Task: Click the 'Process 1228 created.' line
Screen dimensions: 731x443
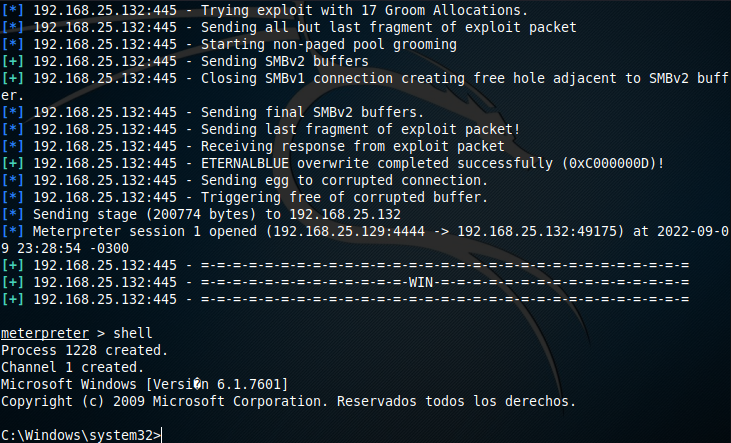Action: click(85, 350)
